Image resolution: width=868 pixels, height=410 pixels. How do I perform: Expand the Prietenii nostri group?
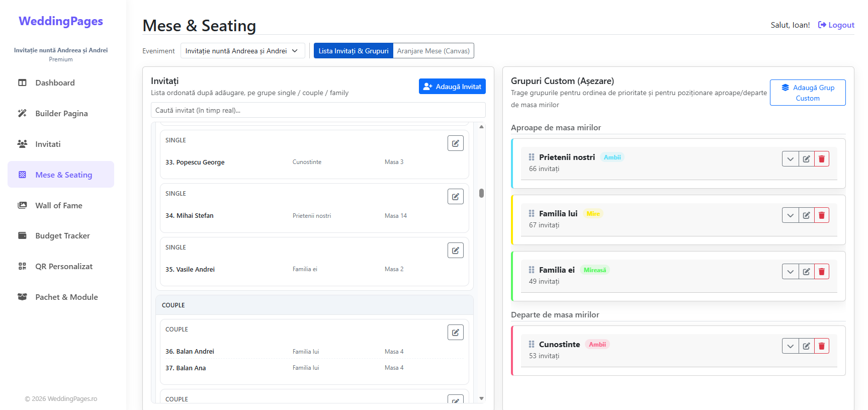tap(790, 159)
